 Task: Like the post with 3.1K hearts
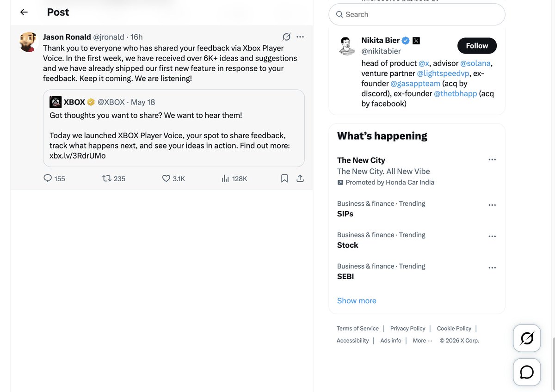(x=166, y=178)
